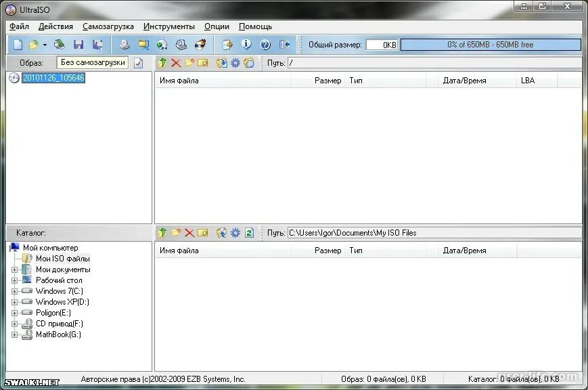Click the Save As double floppy icon

(97, 45)
